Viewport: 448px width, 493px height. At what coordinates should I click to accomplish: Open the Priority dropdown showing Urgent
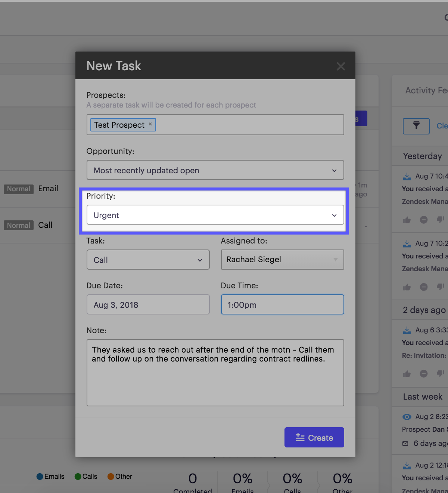click(215, 215)
